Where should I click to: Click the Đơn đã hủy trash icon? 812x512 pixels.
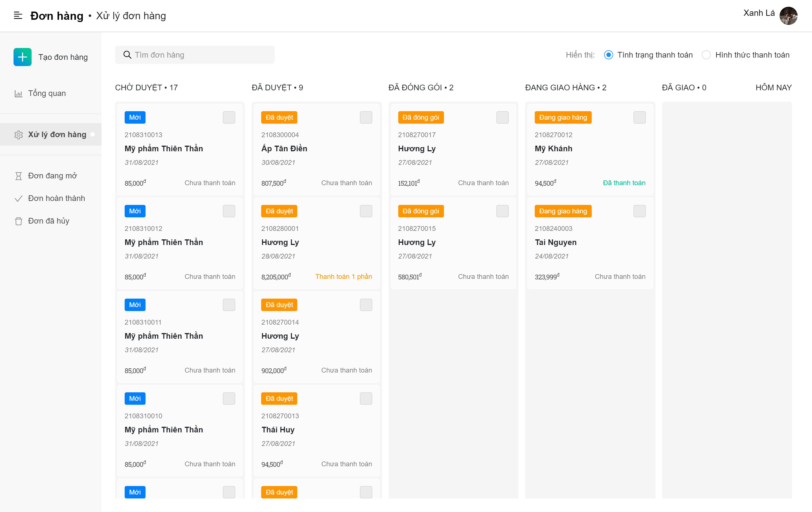tap(19, 221)
